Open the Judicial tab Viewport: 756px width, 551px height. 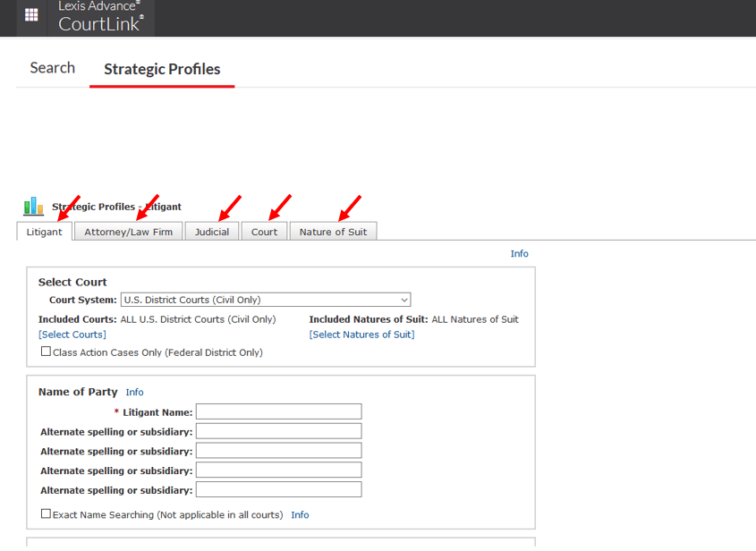(212, 232)
